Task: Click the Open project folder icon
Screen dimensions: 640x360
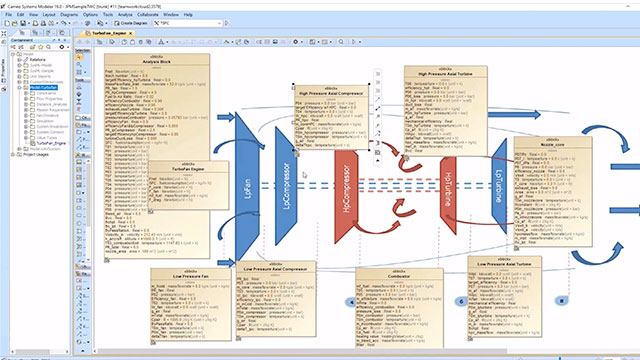Action: 15,23
